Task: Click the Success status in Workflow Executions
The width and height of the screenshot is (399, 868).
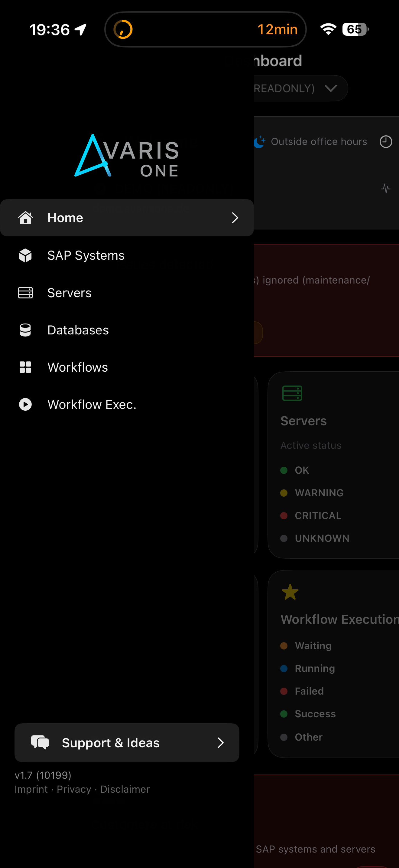Action: pyautogui.click(x=308, y=714)
